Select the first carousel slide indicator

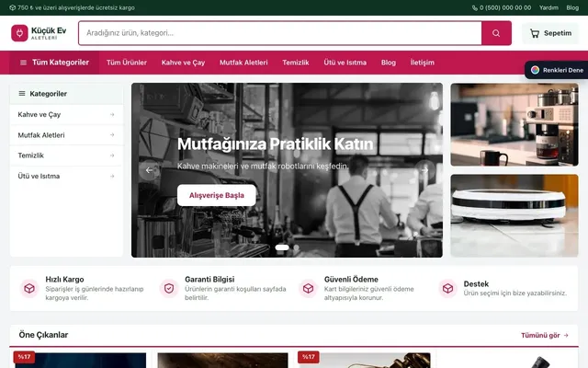click(x=282, y=247)
